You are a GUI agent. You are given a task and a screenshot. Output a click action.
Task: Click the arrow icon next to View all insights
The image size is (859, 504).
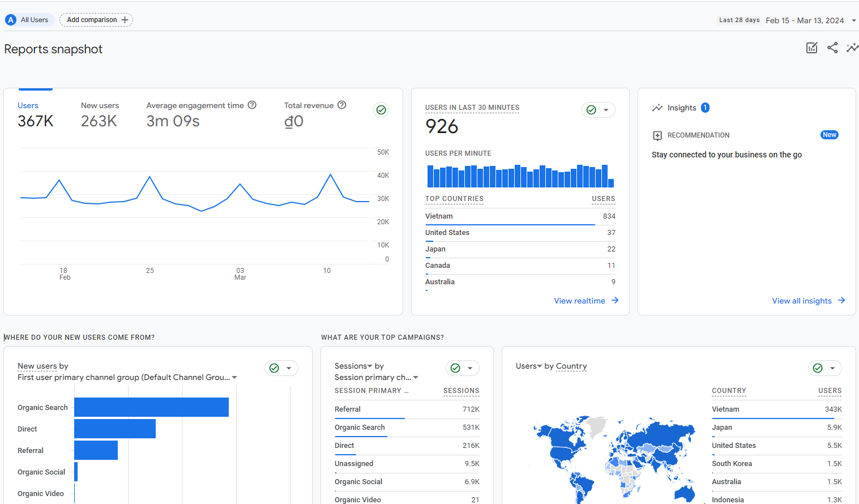pos(841,301)
